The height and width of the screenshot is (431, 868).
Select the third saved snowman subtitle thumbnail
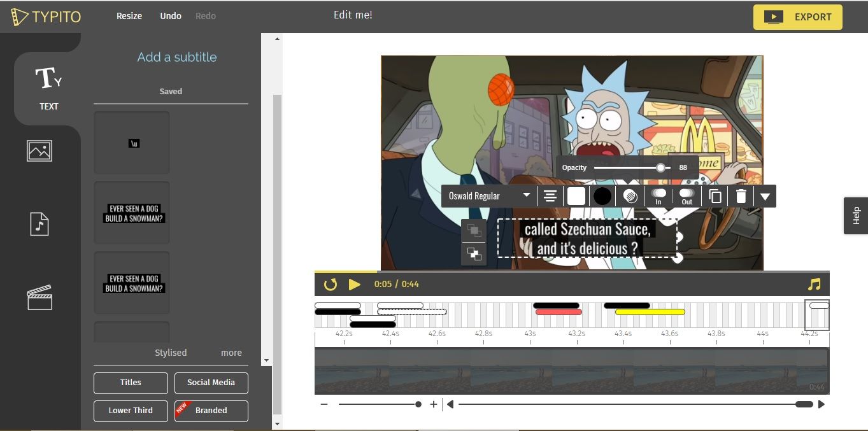[132, 283]
